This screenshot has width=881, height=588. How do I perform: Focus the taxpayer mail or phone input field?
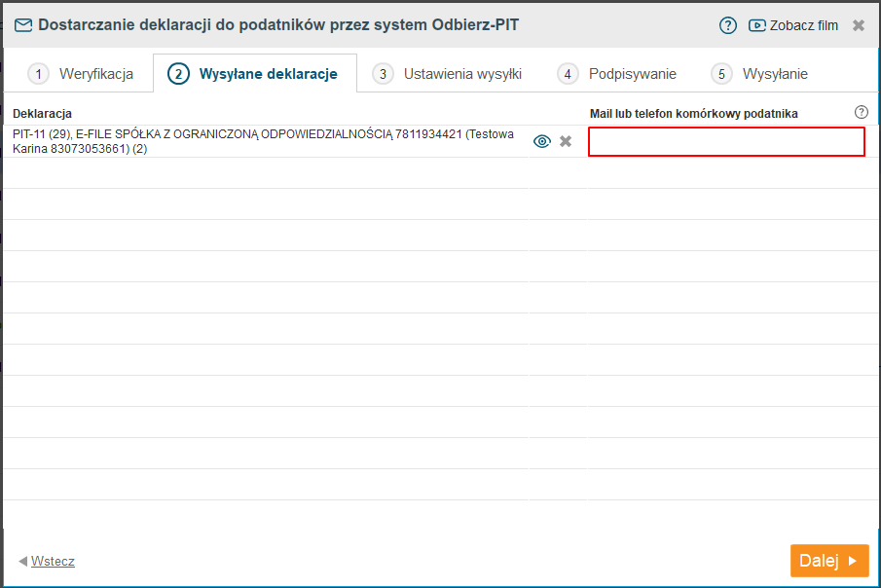(x=726, y=142)
